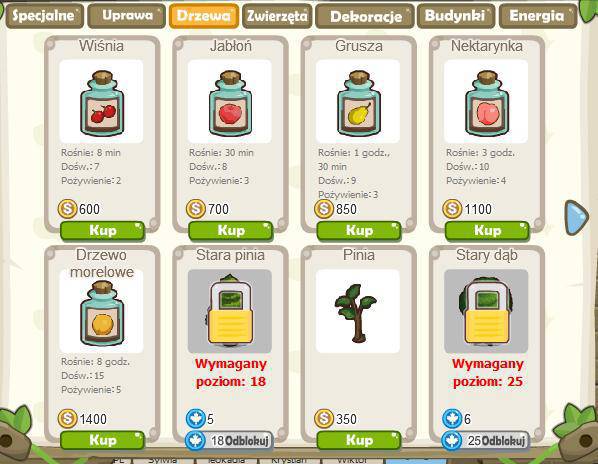598x464 pixels.
Task: Buy the Pinia tree for 350
Action: (359, 440)
